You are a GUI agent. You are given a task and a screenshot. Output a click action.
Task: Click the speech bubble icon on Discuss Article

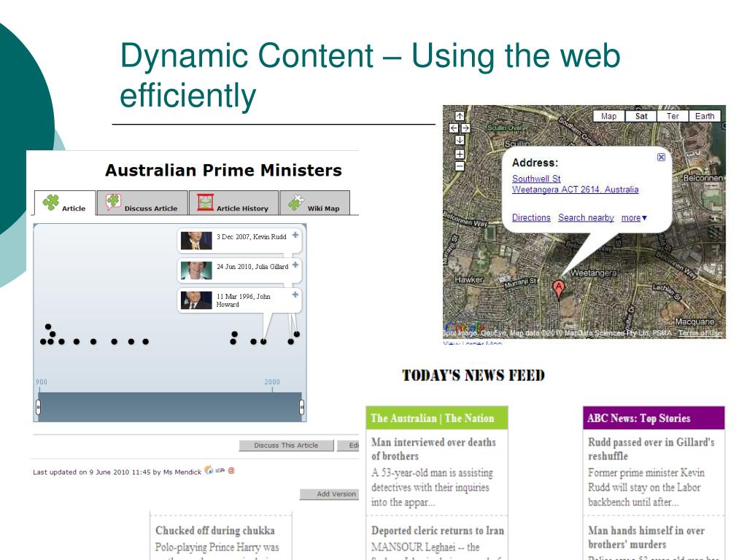click(x=113, y=202)
